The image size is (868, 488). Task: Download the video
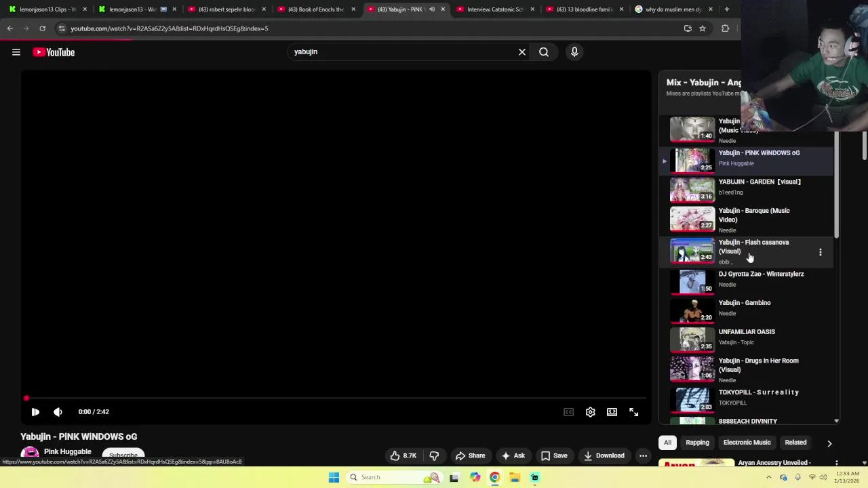click(x=604, y=455)
